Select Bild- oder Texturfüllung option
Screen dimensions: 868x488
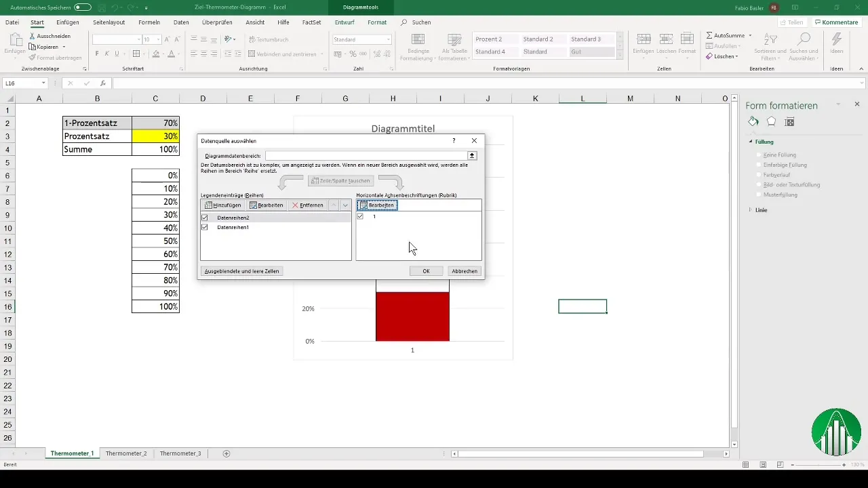point(759,184)
